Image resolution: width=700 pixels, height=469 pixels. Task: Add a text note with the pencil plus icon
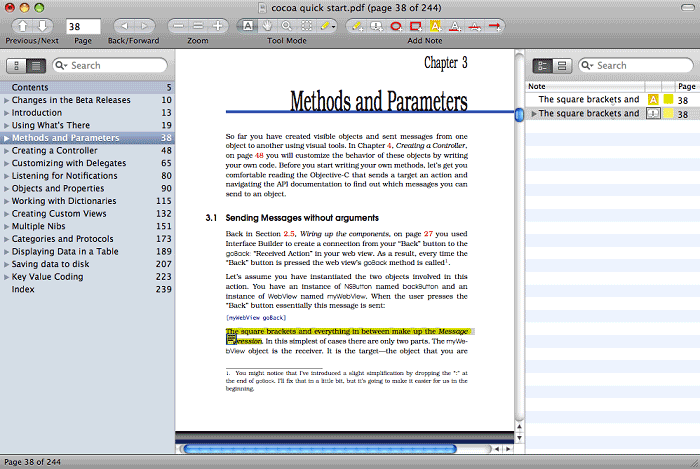click(357, 26)
